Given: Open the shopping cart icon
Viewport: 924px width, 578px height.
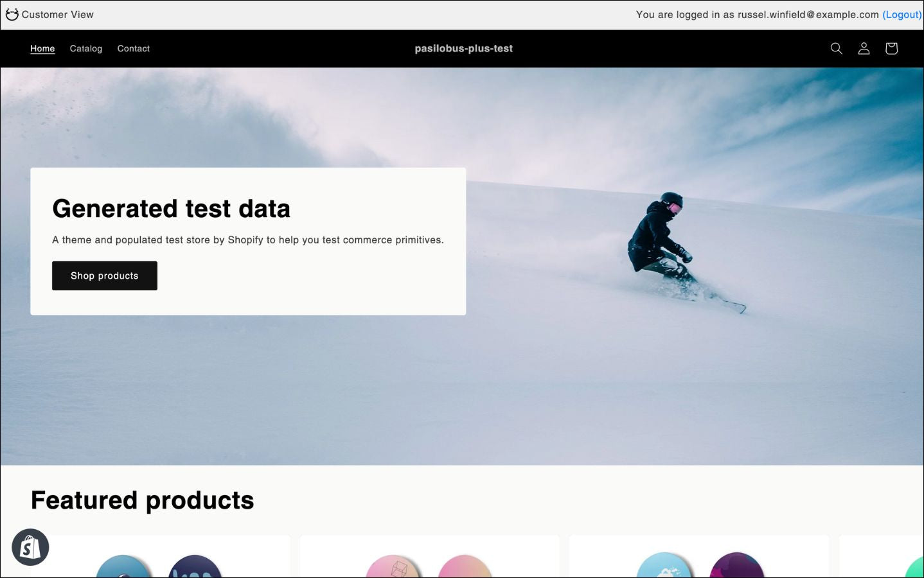Looking at the screenshot, I should pos(891,48).
